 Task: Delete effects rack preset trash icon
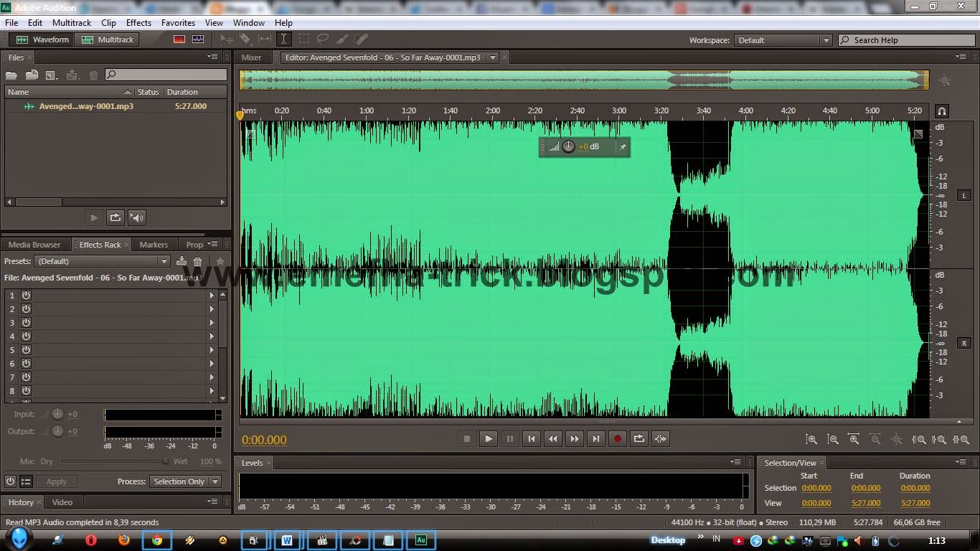pyautogui.click(x=198, y=261)
